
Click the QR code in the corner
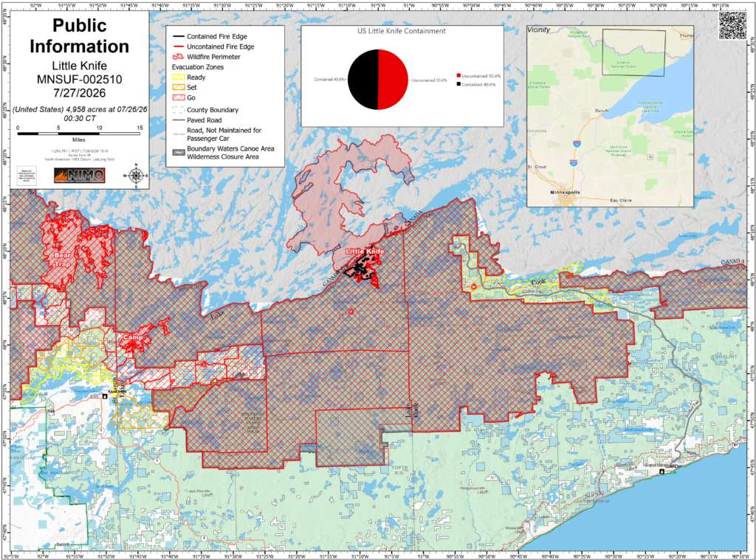733,26
